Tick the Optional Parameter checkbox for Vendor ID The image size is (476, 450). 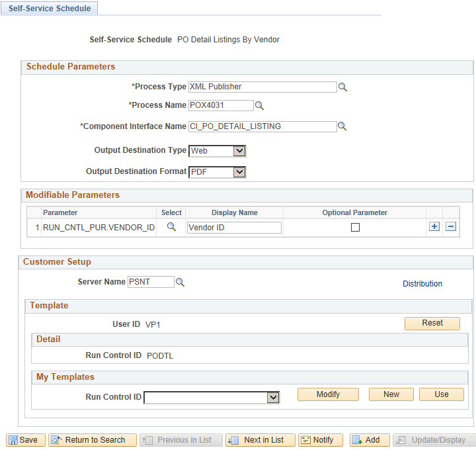coord(355,227)
